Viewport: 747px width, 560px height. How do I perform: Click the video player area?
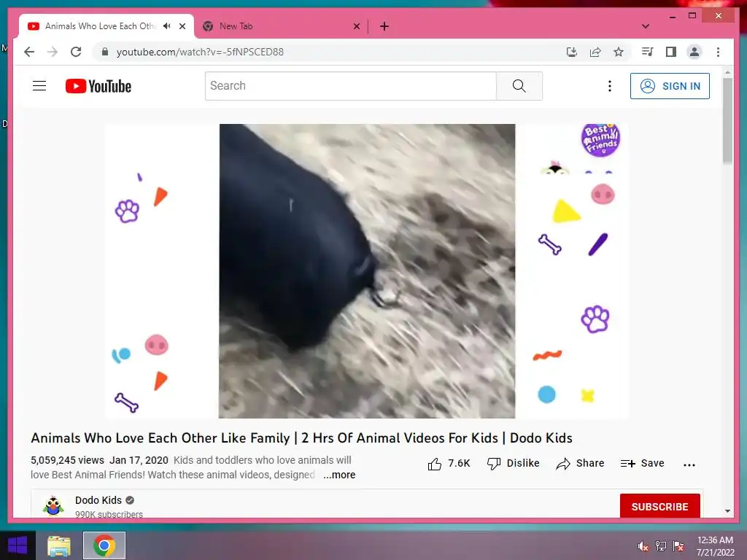click(367, 271)
